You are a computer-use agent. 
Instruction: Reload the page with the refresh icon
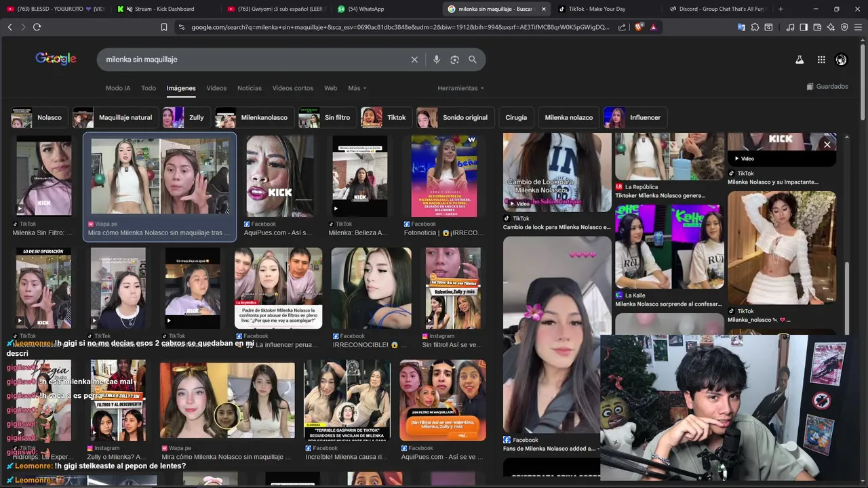37,27
